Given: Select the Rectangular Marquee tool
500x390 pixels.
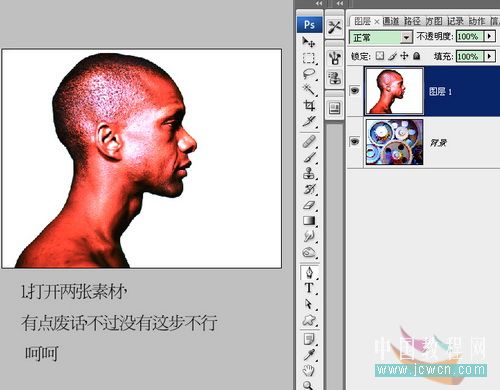Looking at the screenshot, I should click(x=309, y=58).
